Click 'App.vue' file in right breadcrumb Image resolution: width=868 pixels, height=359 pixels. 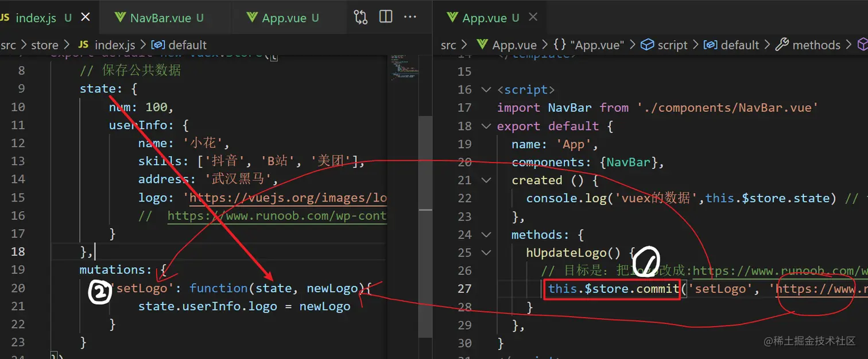[x=514, y=45]
